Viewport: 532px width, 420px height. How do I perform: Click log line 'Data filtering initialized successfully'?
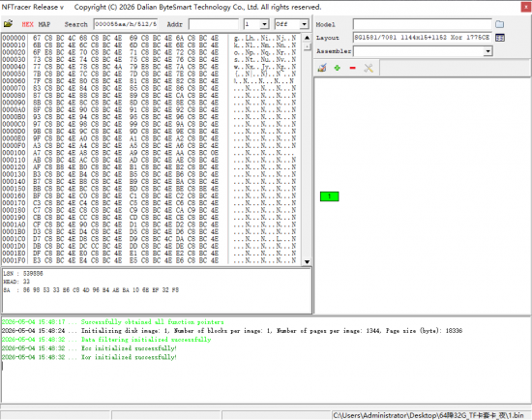coord(106,340)
